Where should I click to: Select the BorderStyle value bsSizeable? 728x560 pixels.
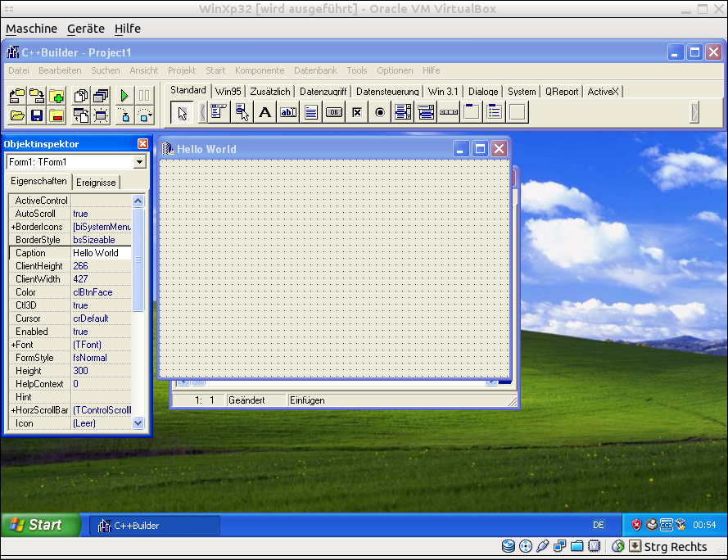(102, 240)
